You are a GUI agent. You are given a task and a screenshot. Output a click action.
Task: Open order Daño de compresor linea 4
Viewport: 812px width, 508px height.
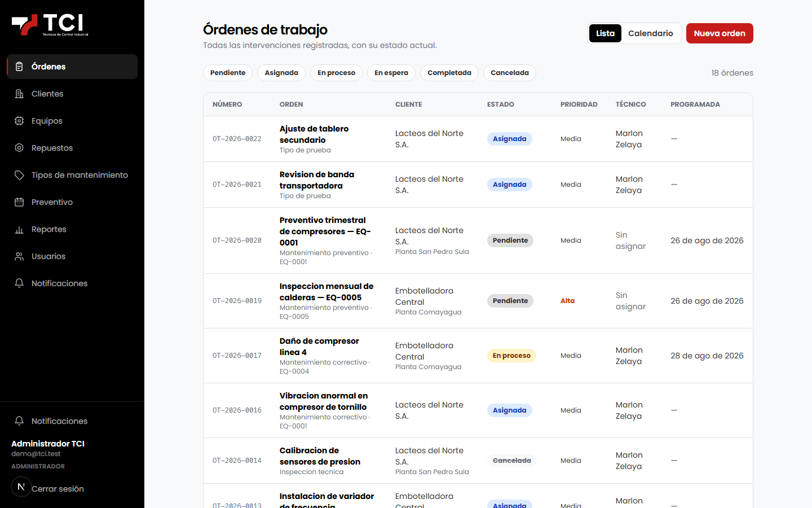point(319,347)
